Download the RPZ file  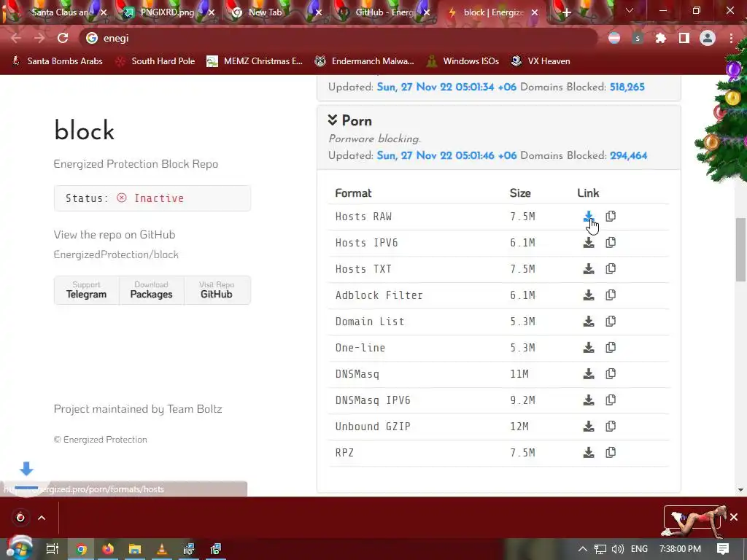coord(589,452)
